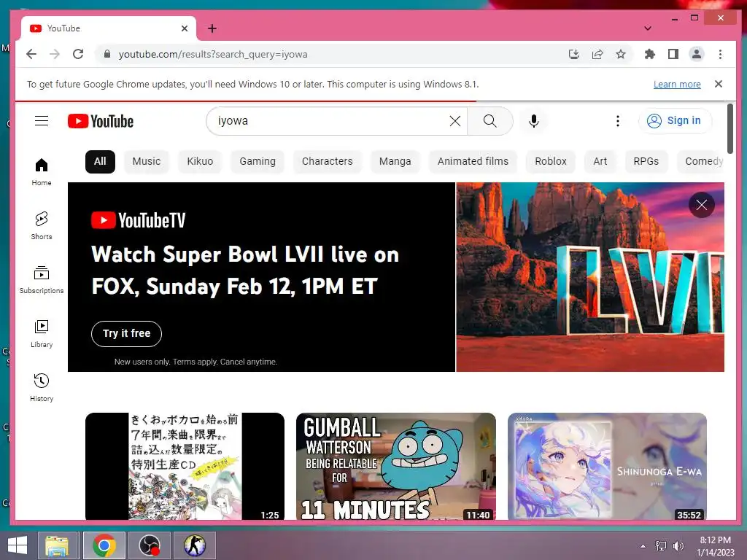
Task: Open the YouTube hamburger guide menu
Action: pyautogui.click(x=42, y=121)
